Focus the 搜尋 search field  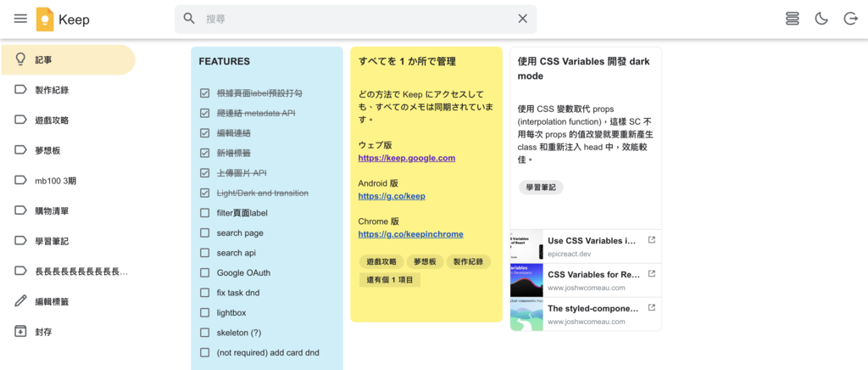click(355, 19)
